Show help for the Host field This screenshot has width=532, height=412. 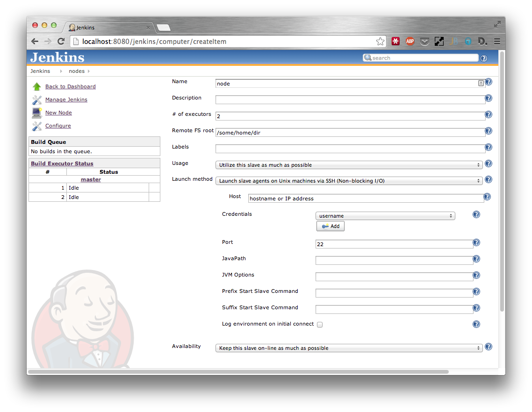coord(487,197)
